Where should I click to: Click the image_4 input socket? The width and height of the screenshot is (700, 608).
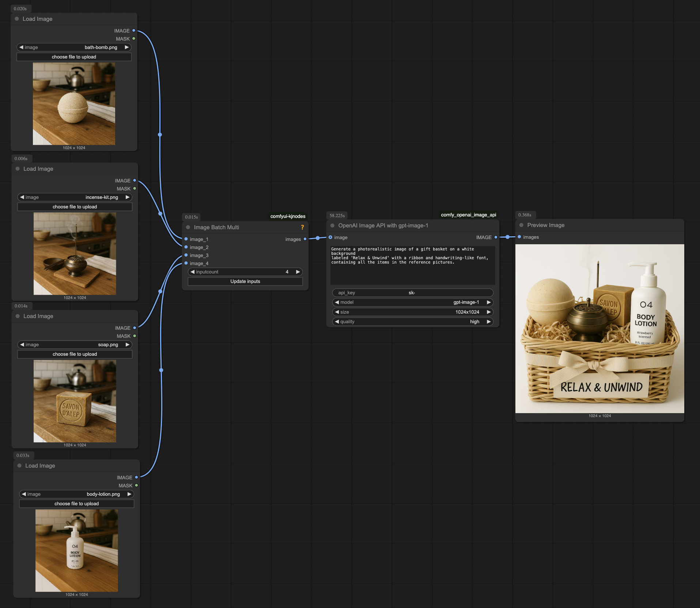click(186, 263)
